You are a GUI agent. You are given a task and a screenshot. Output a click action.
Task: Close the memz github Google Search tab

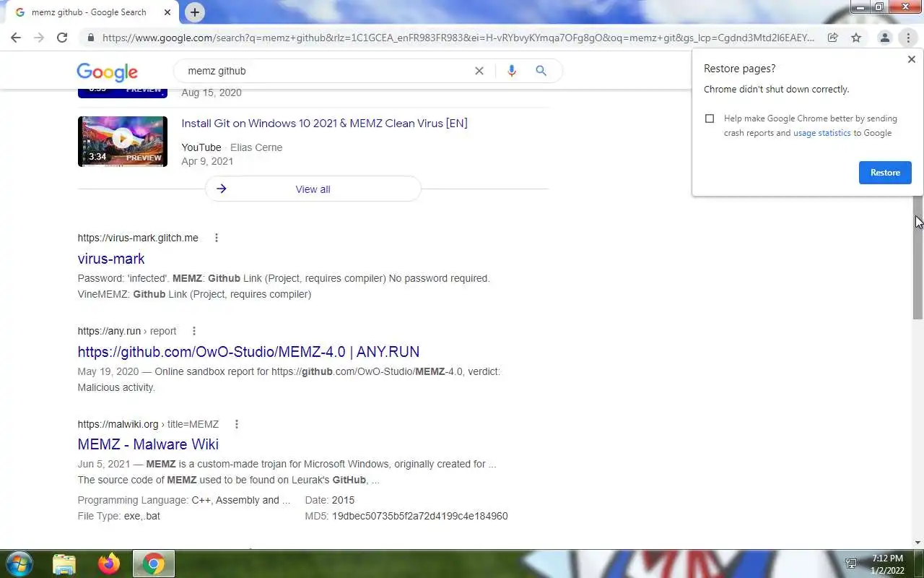(x=167, y=12)
